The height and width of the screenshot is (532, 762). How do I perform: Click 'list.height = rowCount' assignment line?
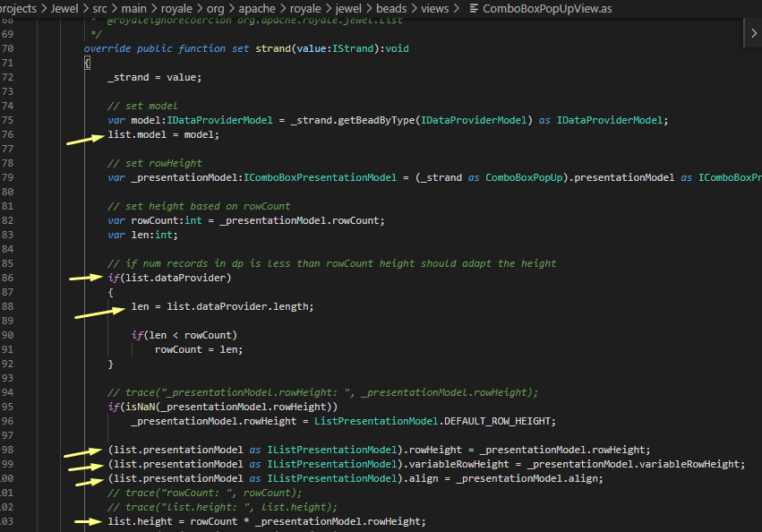tap(267, 521)
